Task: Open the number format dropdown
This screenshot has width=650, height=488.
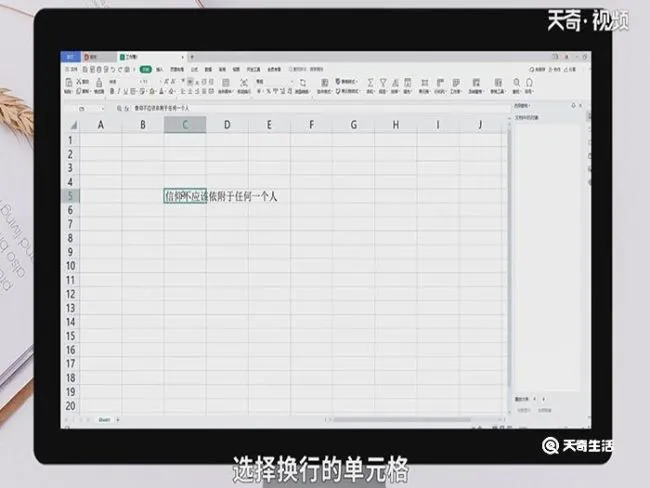Action: point(291,82)
